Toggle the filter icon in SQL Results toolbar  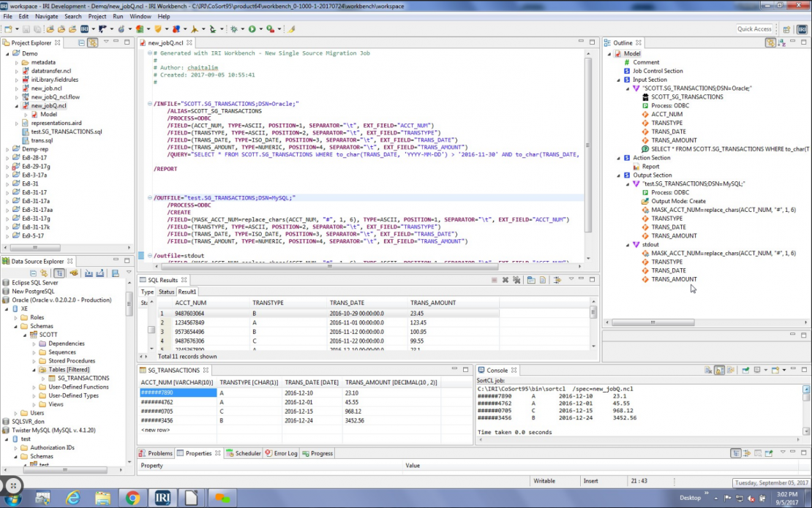(x=557, y=280)
